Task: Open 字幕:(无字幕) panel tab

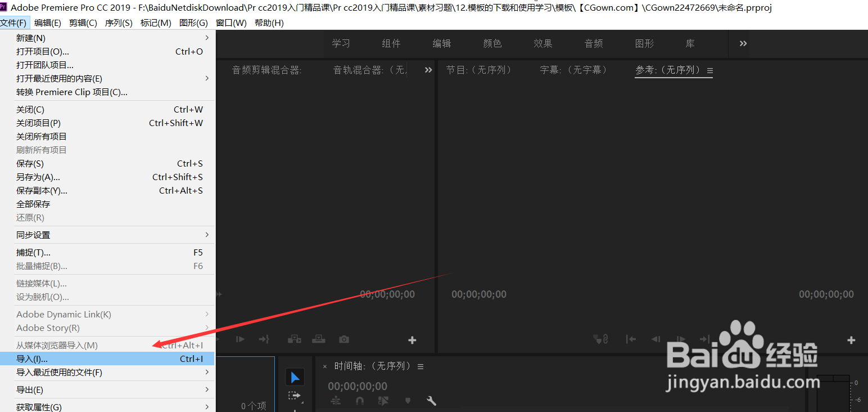Action: pos(574,70)
